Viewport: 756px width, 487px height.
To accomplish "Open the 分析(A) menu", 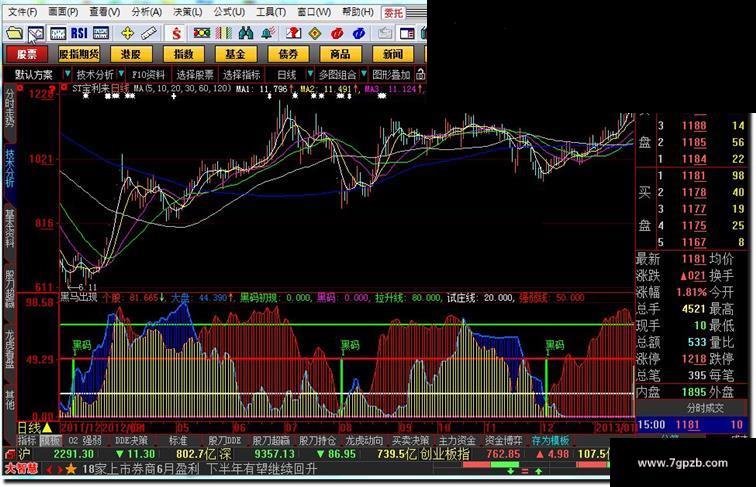I will [147, 12].
